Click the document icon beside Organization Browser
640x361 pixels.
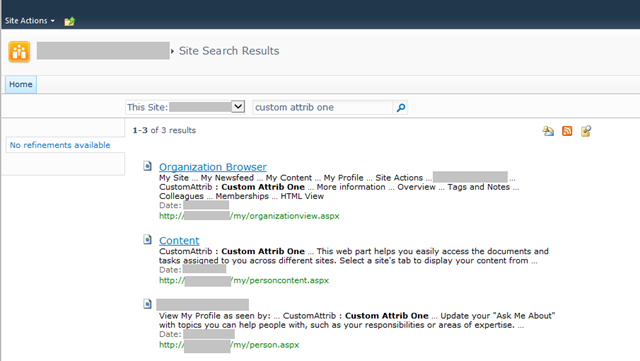click(x=147, y=166)
